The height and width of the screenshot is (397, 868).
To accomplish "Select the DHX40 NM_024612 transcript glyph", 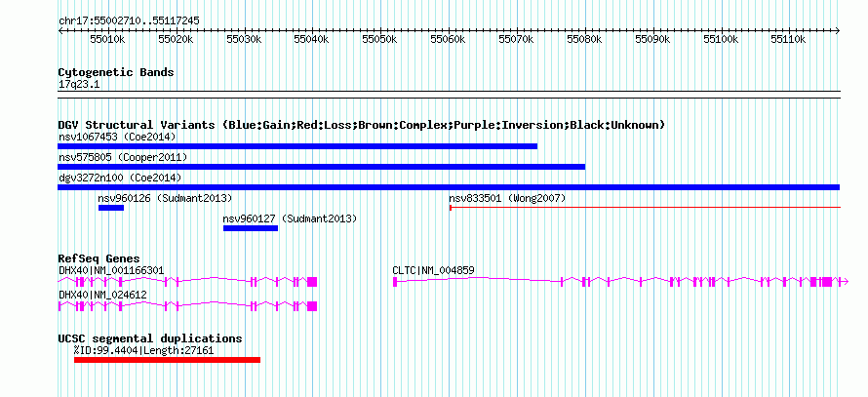I will (x=187, y=306).
